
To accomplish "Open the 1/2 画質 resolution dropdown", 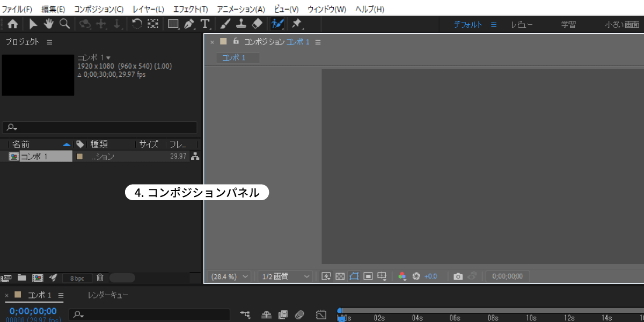I will tap(286, 276).
